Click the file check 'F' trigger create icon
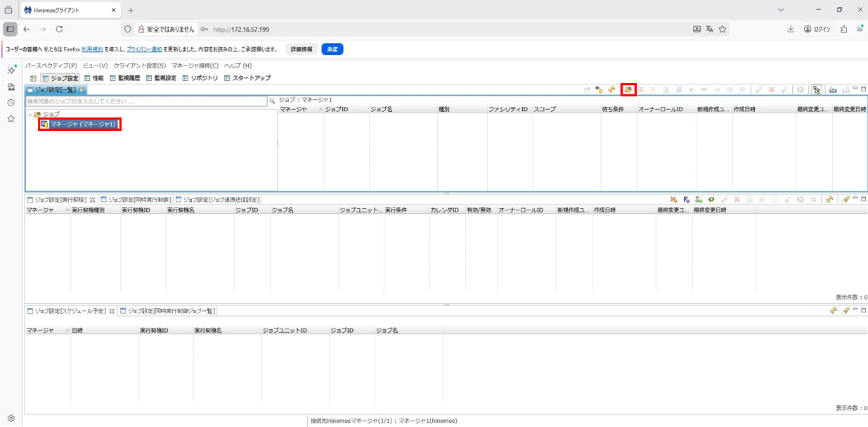This screenshot has height=427, width=868. click(687, 200)
